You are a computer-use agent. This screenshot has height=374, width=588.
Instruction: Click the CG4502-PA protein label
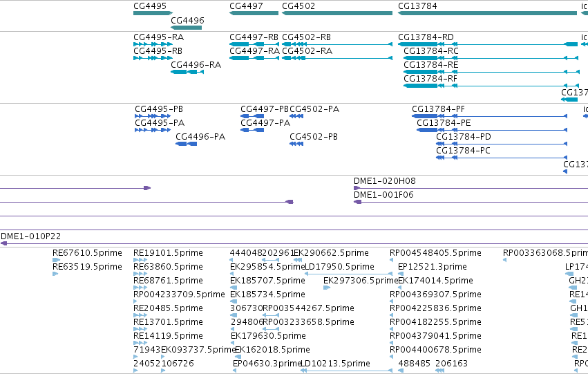tap(314, 109)
